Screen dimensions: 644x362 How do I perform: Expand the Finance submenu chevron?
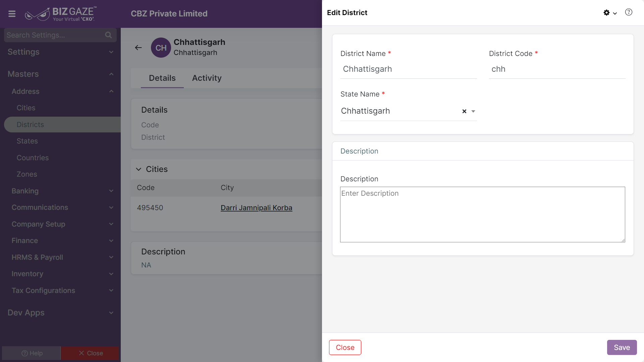[111, 241]
